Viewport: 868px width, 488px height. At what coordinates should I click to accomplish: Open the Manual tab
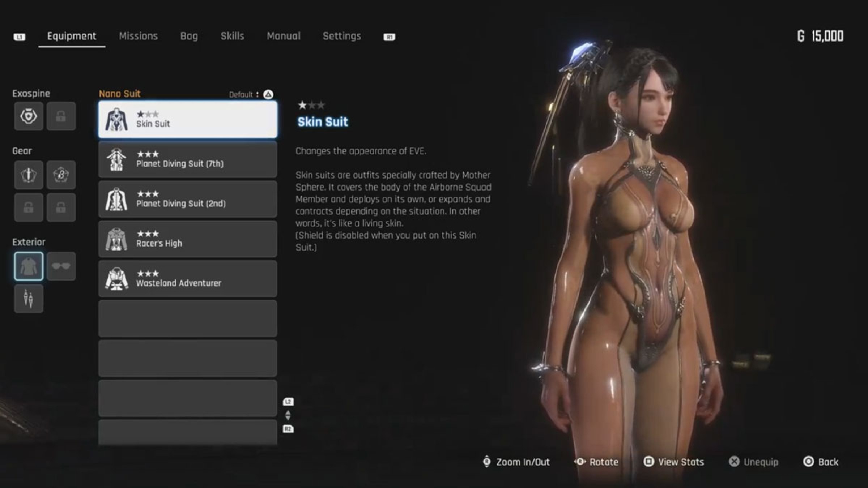pyautogui.click(x=284, y=36)
